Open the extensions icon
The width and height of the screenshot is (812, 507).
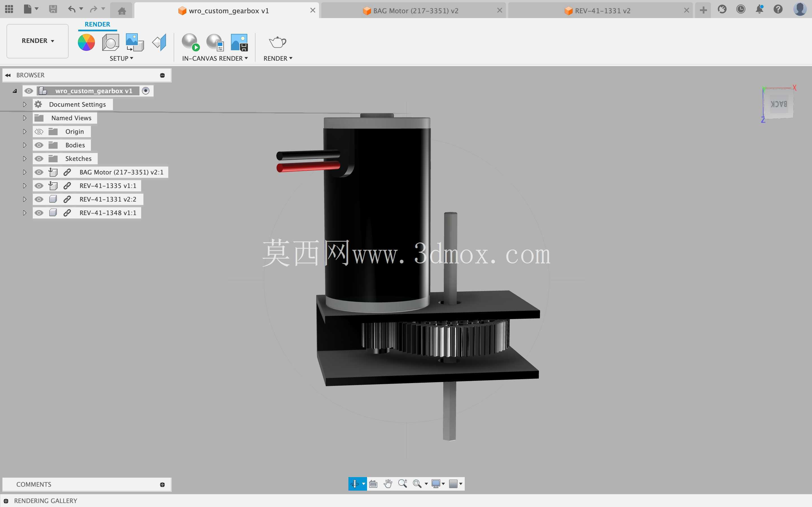click(722, 9)
